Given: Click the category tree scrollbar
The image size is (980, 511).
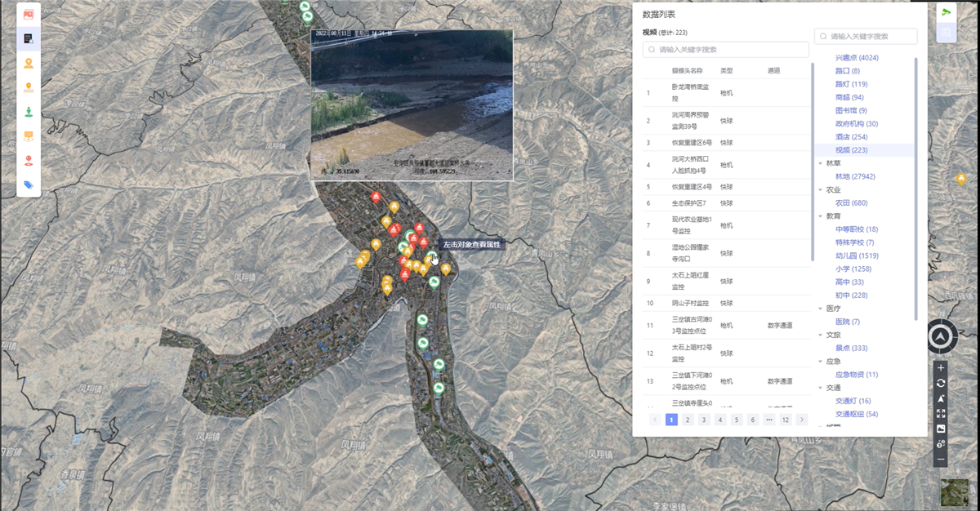Looking at the screenshot, I should click(x=915, y=188).
